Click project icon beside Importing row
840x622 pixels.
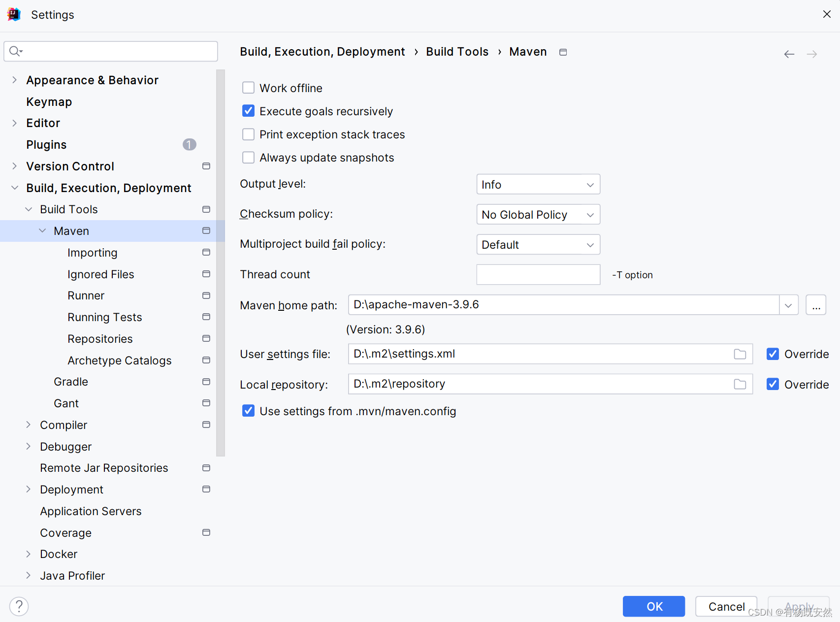click(206, 252)
